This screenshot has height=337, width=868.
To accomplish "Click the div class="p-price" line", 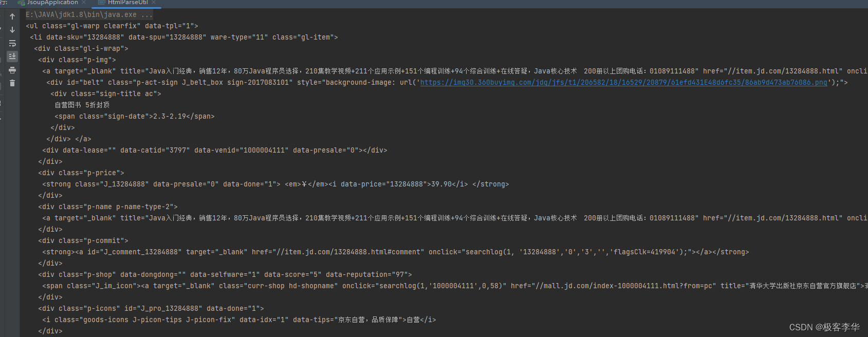I will coord(81,173).
